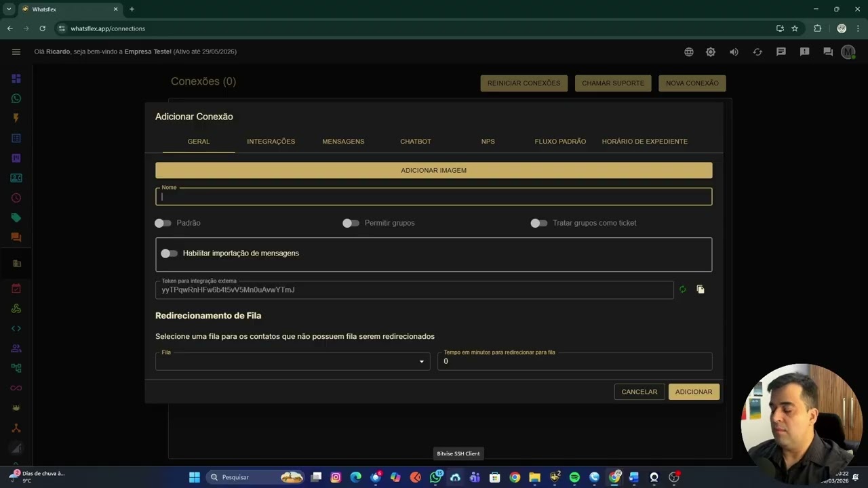Image resolution: width=868 pixels, height=488 pixels.
Task: Open the red clock schedules icon
Action: tap(16, 198)
